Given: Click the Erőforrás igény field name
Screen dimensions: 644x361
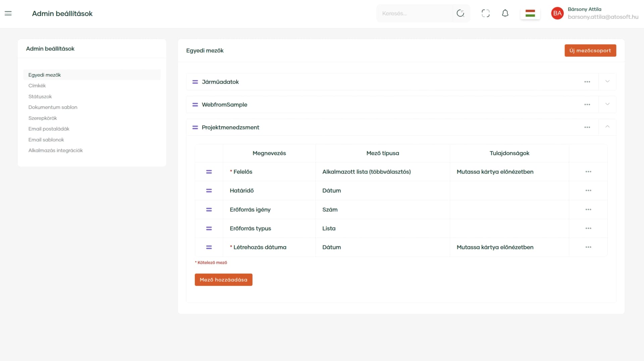Looking at the screenshot, I should (250, 209).
